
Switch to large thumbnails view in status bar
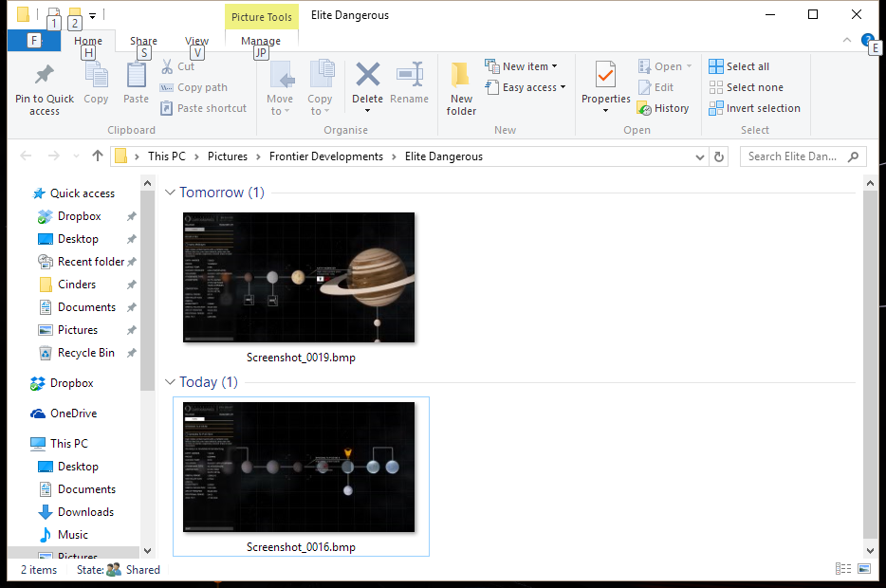coord(864,569)
